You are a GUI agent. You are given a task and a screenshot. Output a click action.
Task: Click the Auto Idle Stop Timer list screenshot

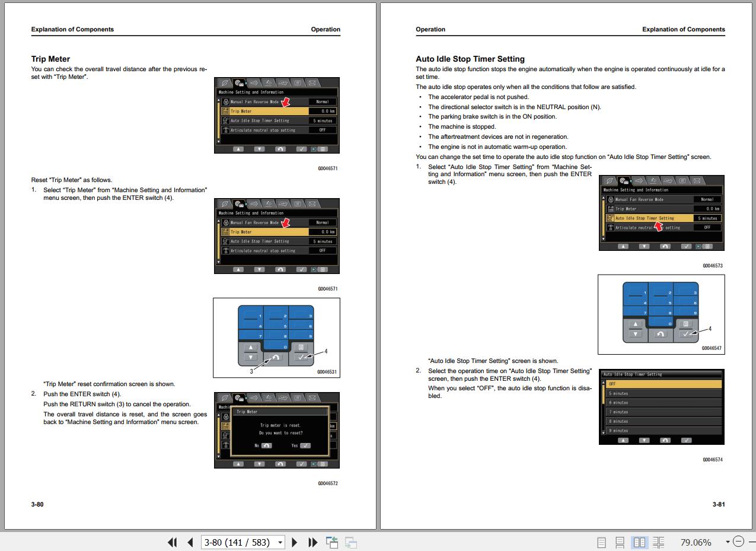click(662, 407)
